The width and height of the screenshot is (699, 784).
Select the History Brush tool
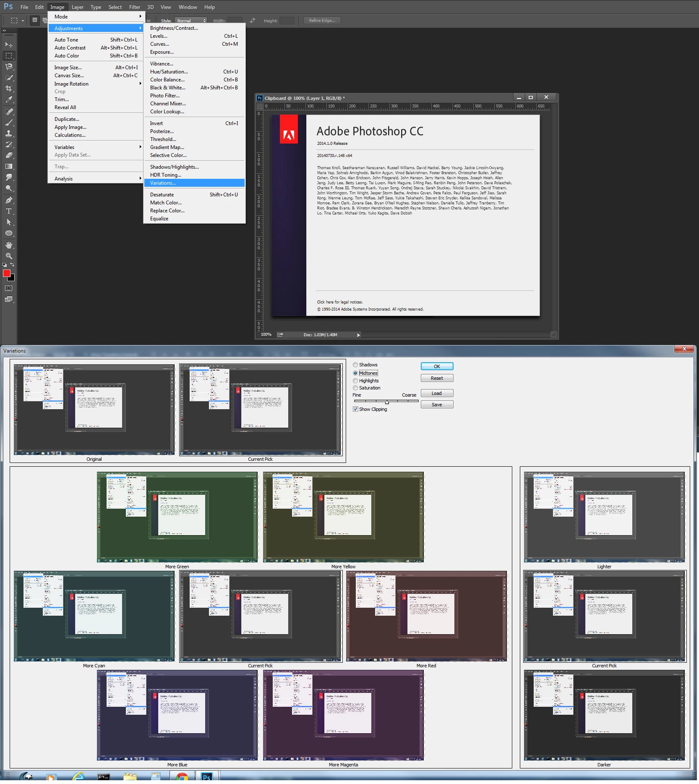8,144
